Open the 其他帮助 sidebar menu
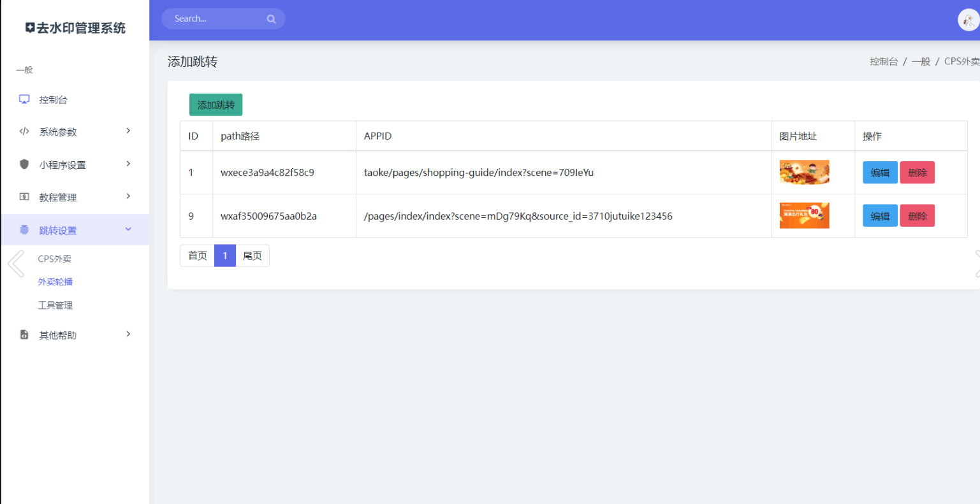Viewport: 980px width, 504px height. 75,335
